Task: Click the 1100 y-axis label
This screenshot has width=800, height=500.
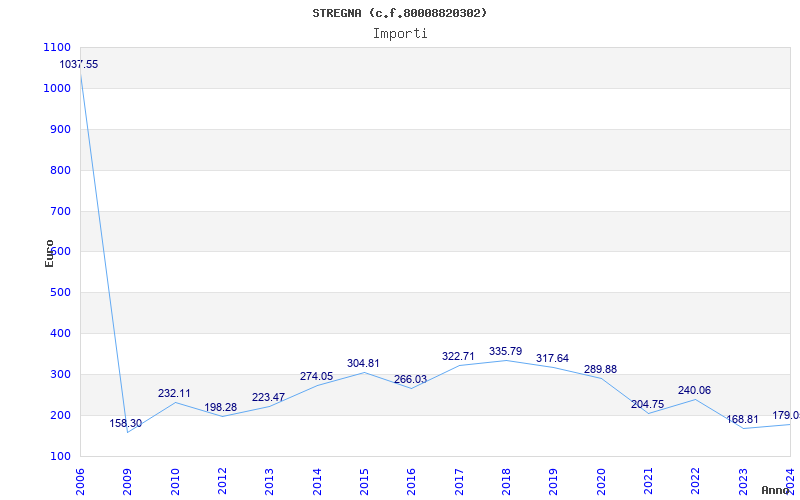Action: coord(57,47)
